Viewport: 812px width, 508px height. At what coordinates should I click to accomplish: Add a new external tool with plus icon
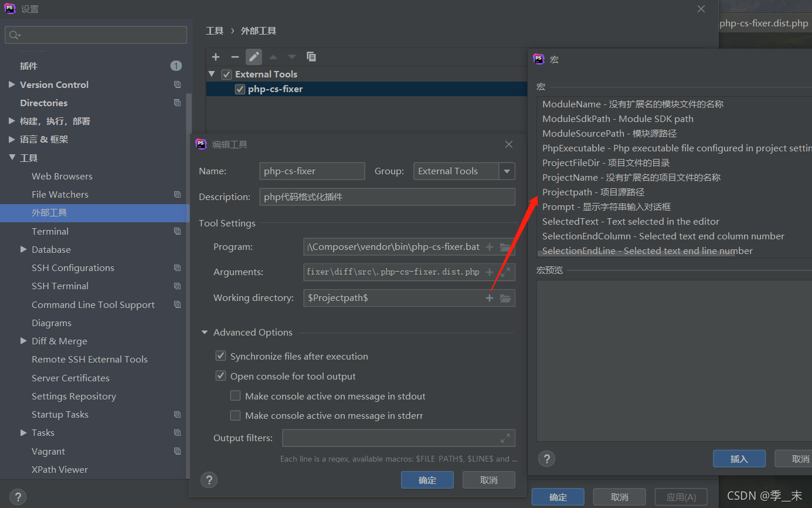point(215,56)
